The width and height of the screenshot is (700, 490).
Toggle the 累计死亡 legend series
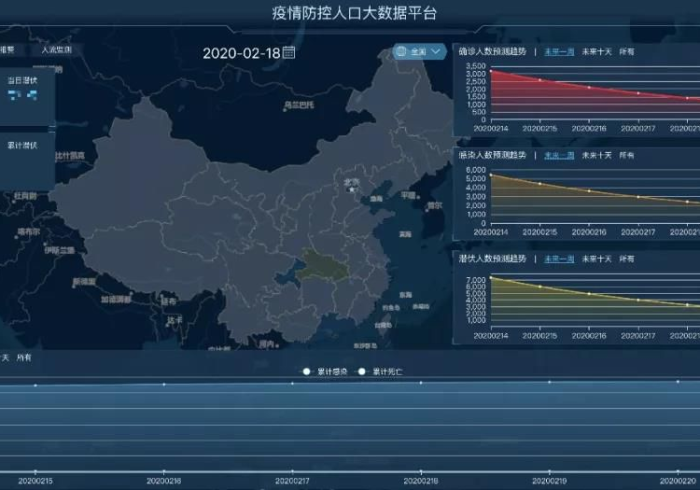380,371
